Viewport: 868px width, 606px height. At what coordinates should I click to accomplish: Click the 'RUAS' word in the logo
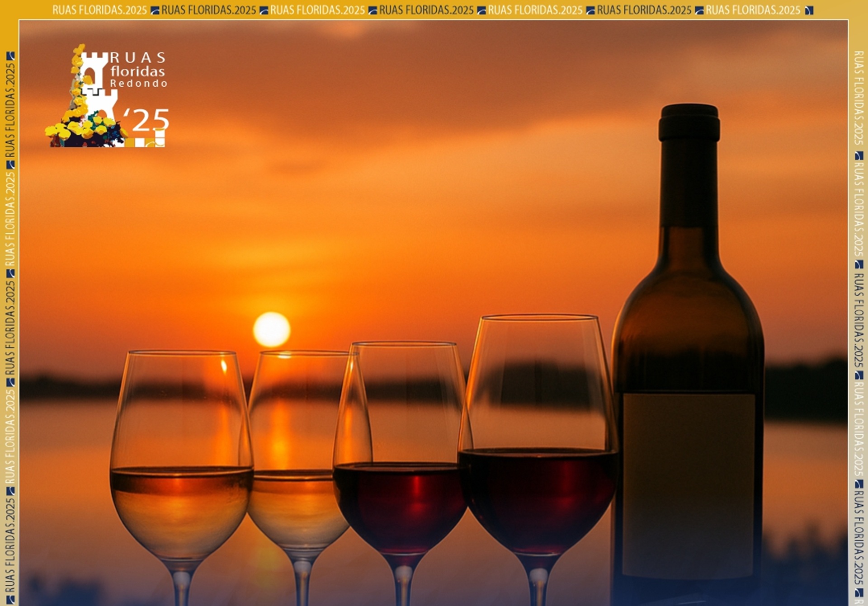(x=138, y=58)
